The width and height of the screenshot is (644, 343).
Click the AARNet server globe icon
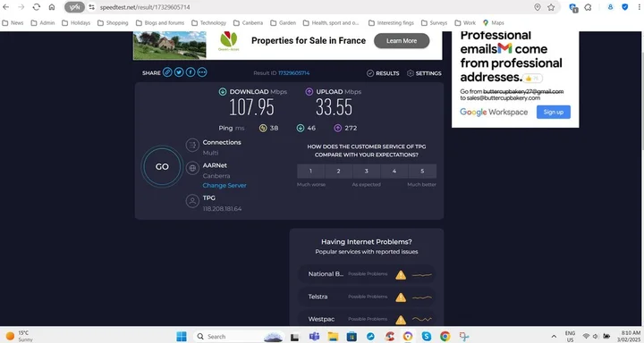point(192,168)
